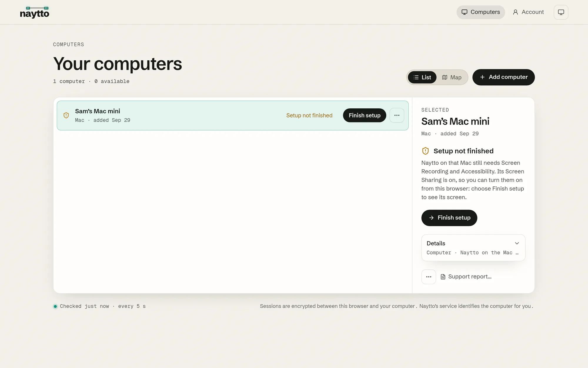This screenshot has width=588, height=368.
Task: Open the Support report link
Action: tap(466, 277)
